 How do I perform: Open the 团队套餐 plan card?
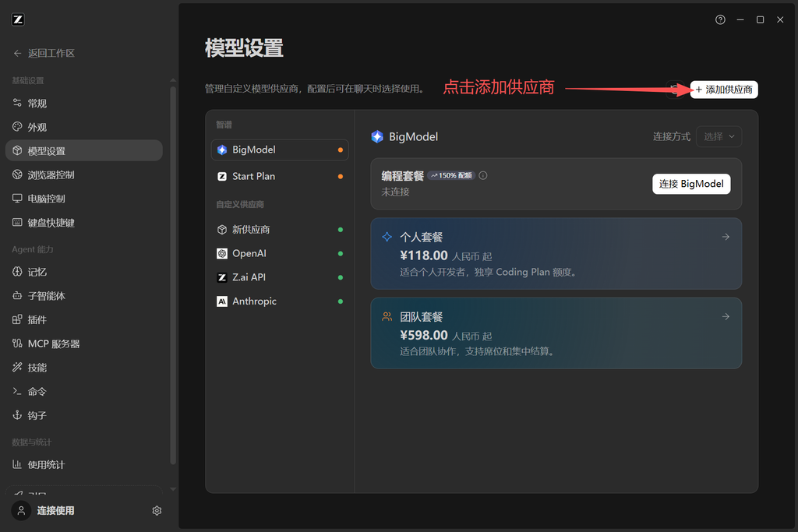(x=556, y=333)
